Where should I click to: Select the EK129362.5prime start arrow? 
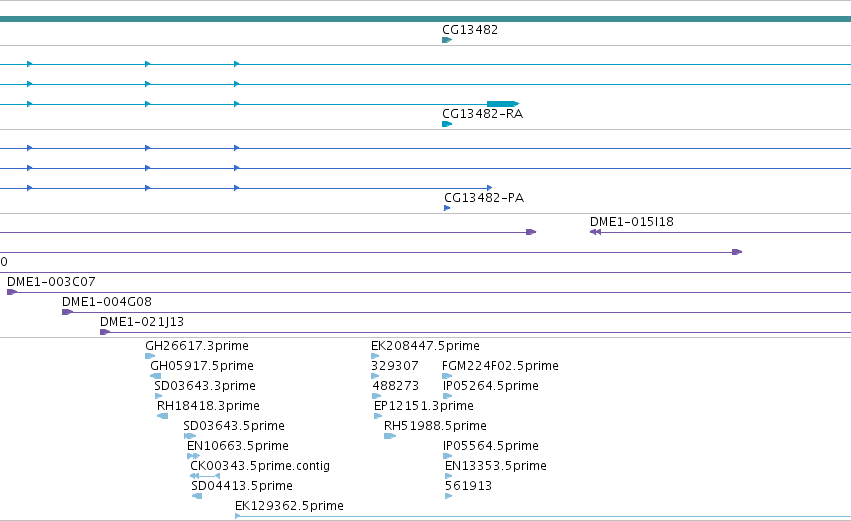pyautogui.click(x=238, y=516)
